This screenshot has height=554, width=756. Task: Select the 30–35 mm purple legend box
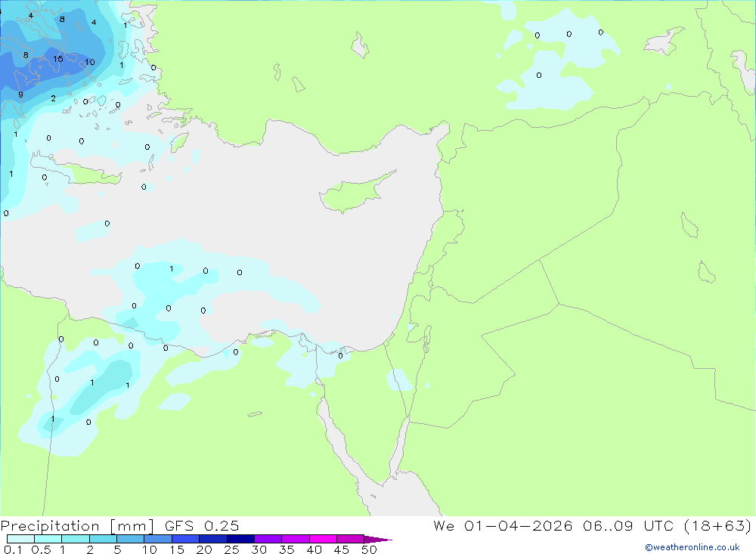click(268, 539)
